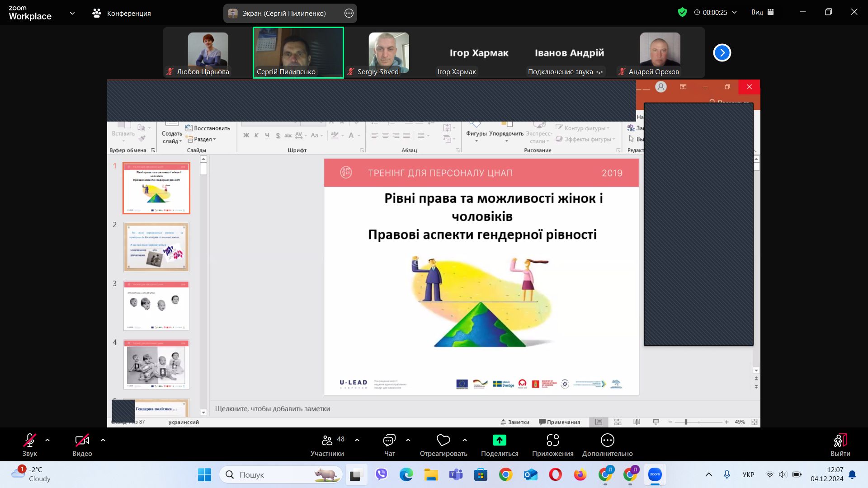Click the green encryption shield icon

(x=682, y=12)
